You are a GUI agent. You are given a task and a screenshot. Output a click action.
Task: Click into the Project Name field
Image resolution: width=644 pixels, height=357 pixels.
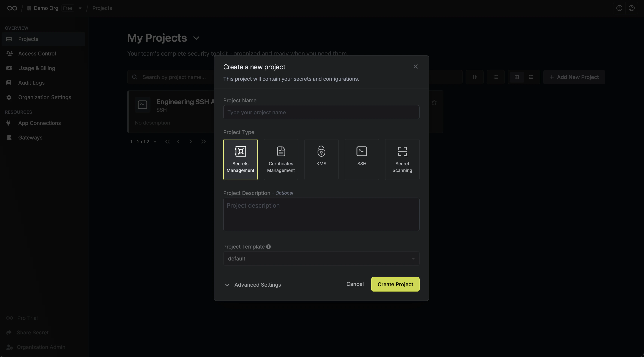(x=321, y=112)
